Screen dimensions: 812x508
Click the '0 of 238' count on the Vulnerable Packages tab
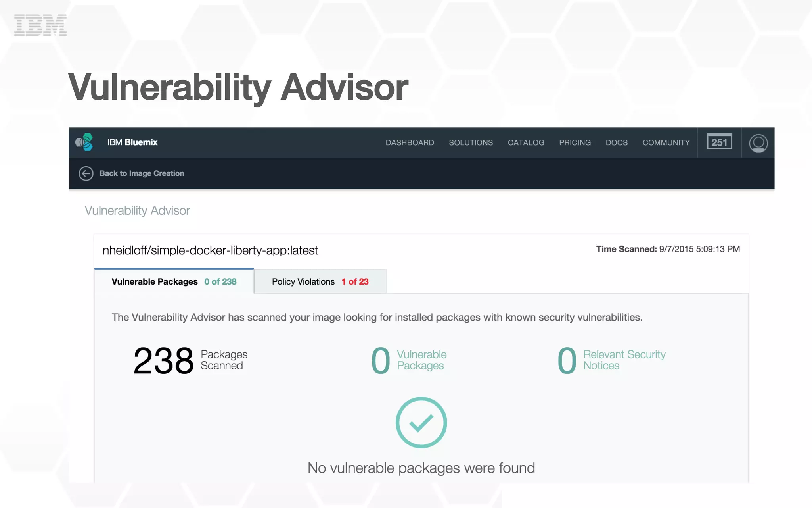[x=220, y=281]
